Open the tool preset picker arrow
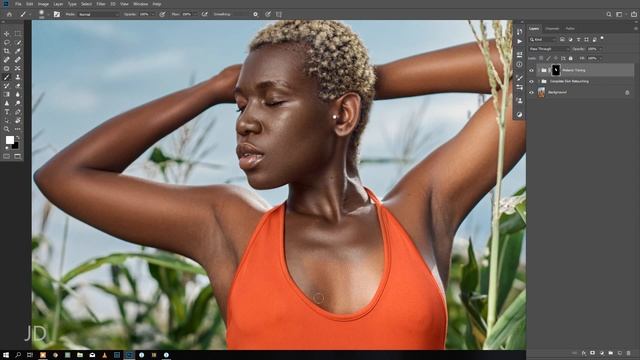 30,15
